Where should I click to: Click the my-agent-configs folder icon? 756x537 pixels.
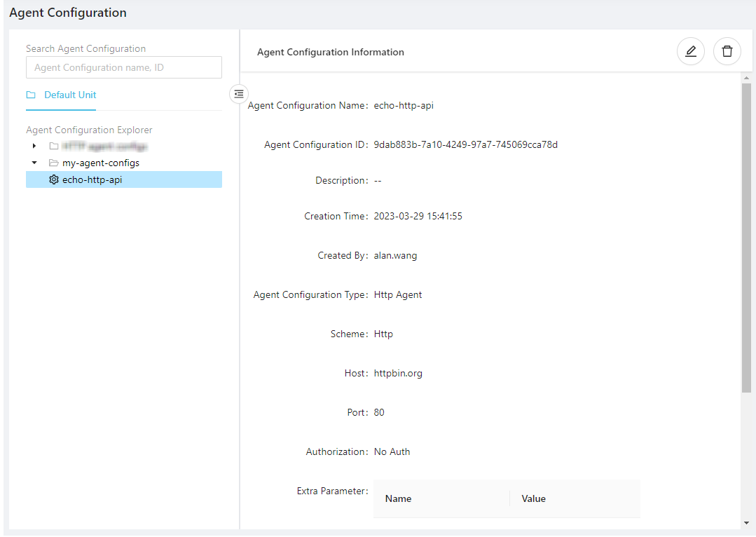(54, 163)
